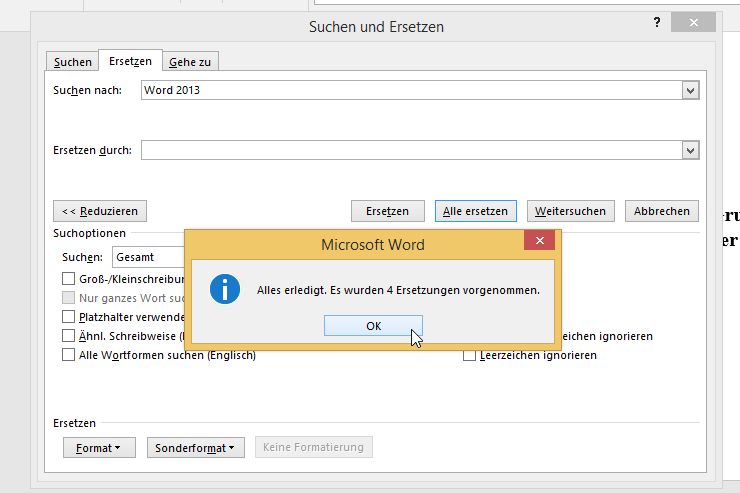Click Keine Formatierung button
740x493 pixels.
pyautogui.click(x=313, y=447)
